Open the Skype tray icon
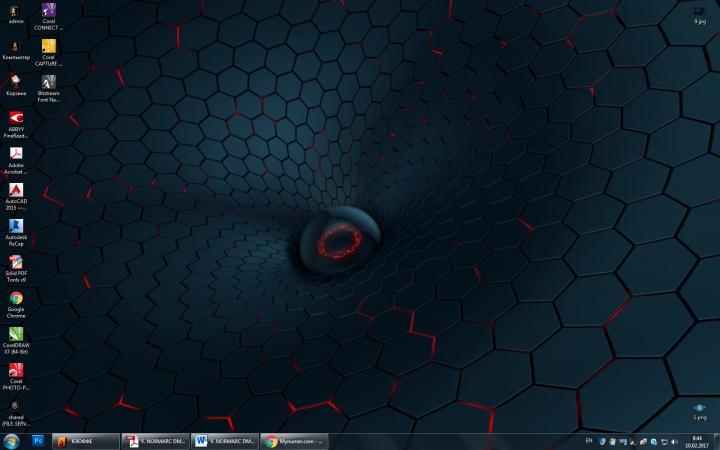Screen dimensions: 720x450 pyautogui.click(x=653, y=442)
